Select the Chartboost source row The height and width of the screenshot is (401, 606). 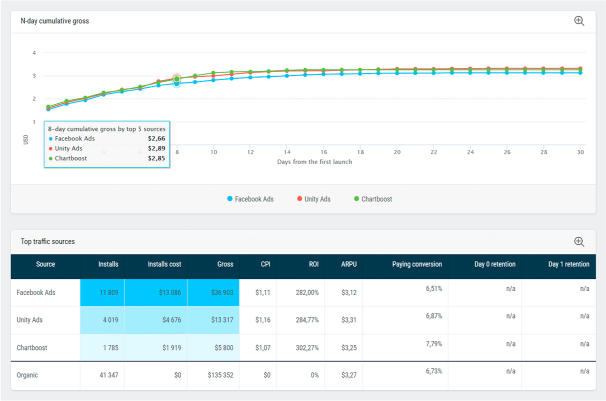[36, 347]
